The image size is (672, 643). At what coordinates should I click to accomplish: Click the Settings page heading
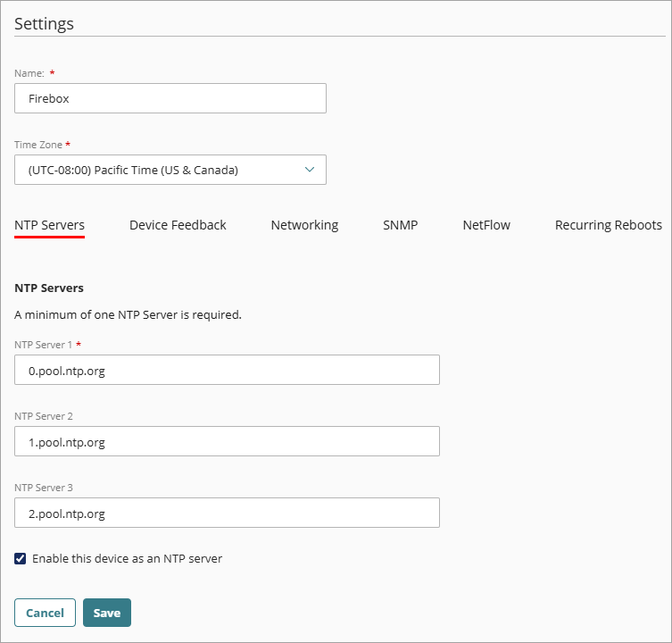(x=44, y=24)
